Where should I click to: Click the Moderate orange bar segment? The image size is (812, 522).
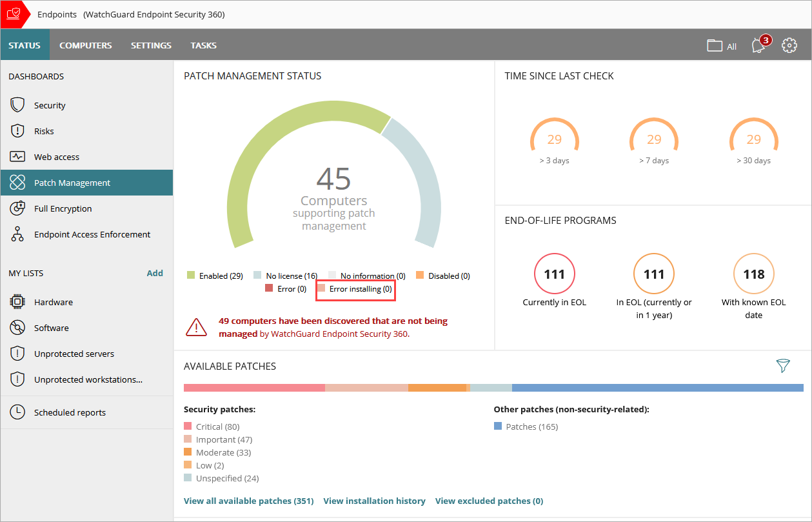[x=437, y=388]
